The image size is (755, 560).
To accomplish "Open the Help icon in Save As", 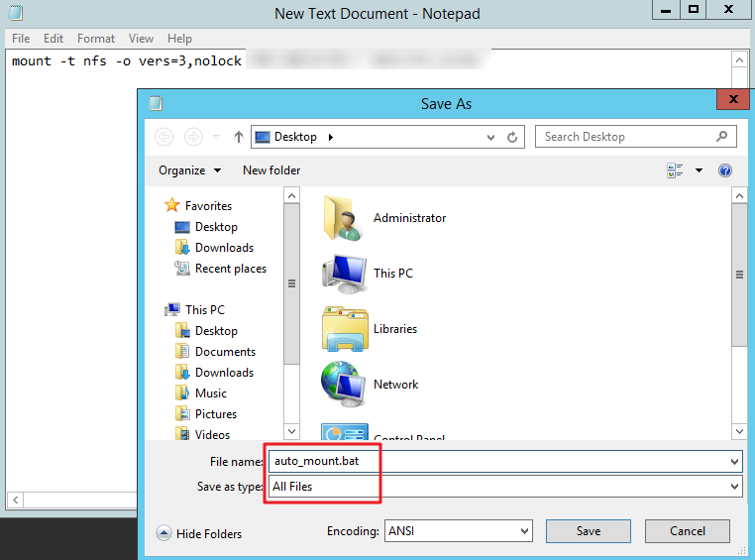I will [725, 170].
